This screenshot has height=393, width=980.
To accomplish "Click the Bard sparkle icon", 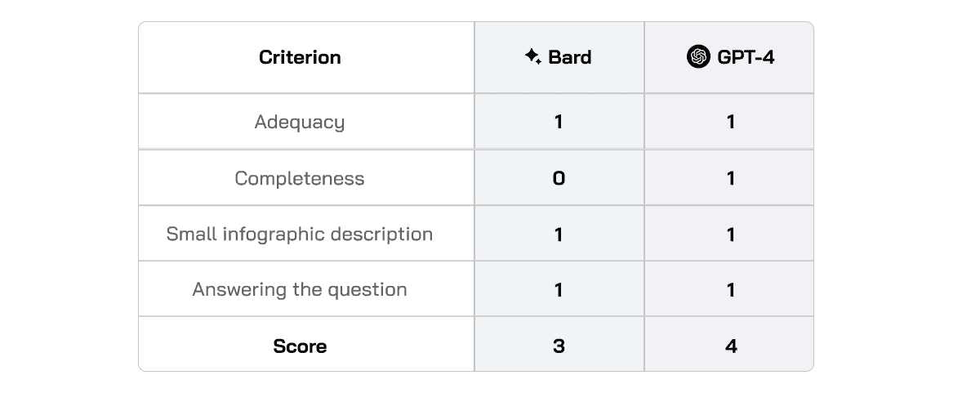I will click(x=533, y=57).
